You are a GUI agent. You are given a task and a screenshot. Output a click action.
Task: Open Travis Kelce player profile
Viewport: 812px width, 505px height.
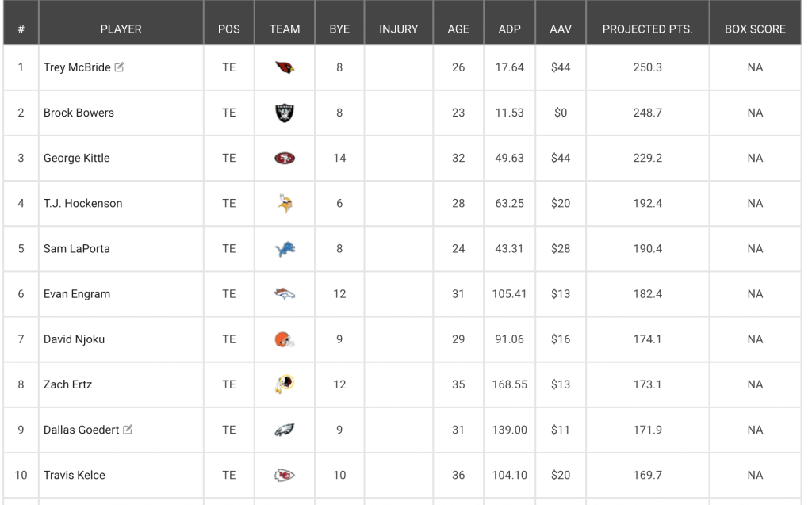74,475
